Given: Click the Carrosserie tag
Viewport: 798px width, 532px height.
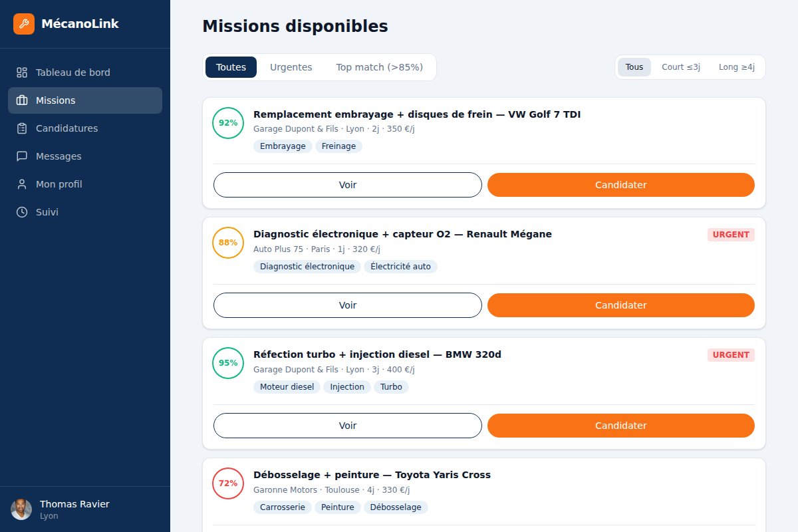Looking at the screenshot, I should [x=283, y=507].
